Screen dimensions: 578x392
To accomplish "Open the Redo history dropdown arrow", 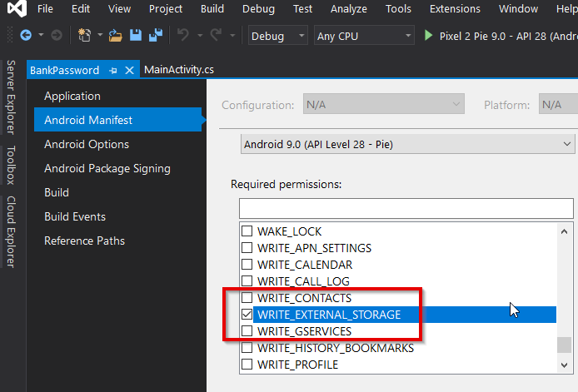I will (232, 36).
